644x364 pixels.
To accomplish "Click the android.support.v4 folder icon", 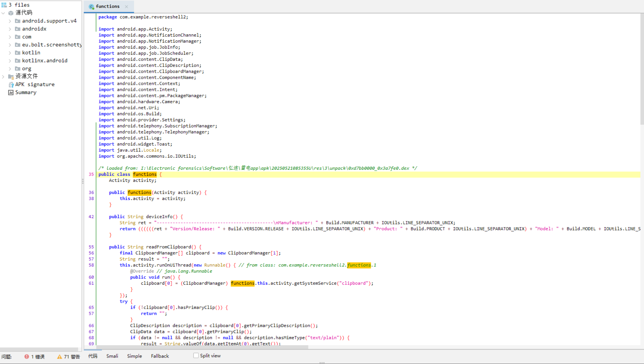I will click(x=17, y=21).
